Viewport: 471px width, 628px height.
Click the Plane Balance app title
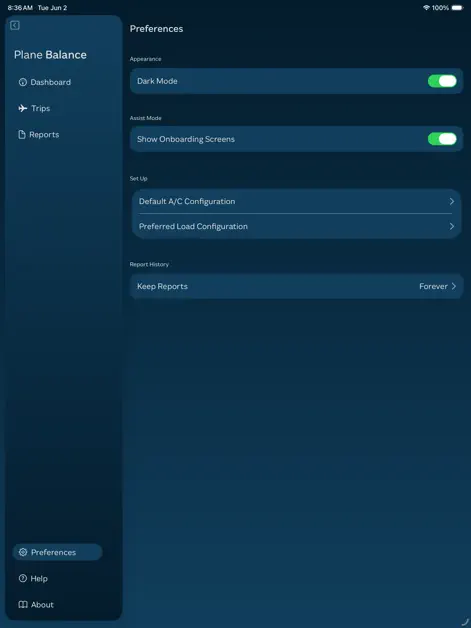click(x=50, y=55)
